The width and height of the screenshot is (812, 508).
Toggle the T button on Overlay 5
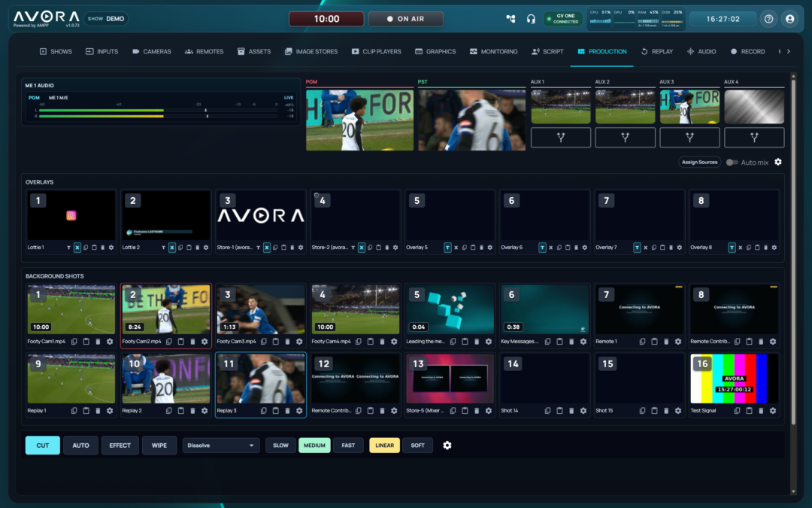pos(447,248)
